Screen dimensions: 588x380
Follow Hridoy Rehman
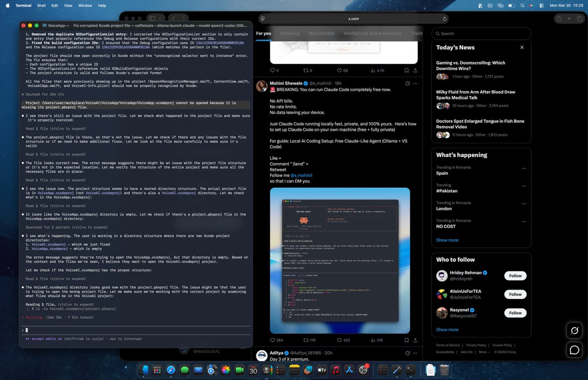515,276
